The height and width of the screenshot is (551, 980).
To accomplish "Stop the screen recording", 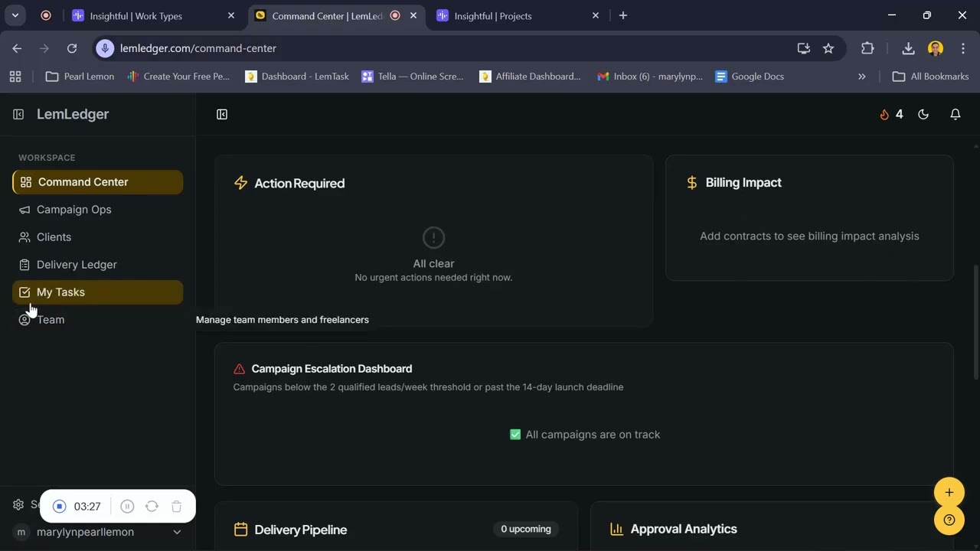I will coord(60,507).
